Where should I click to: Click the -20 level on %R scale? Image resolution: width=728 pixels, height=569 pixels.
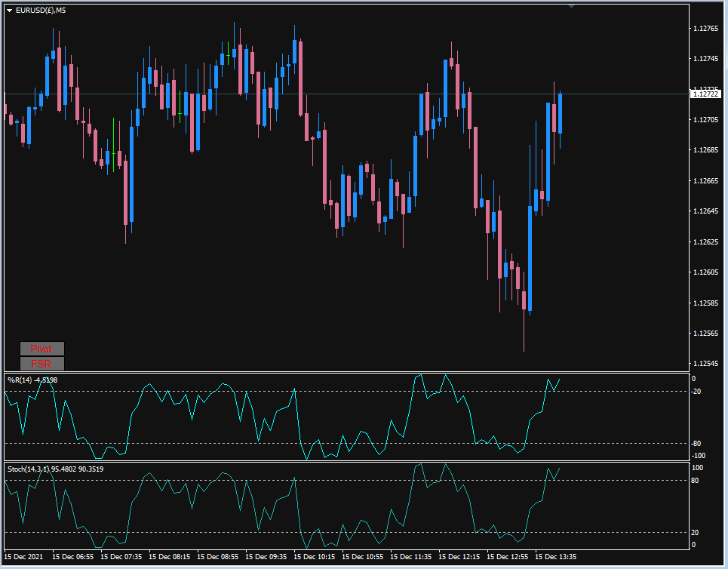point(696,392)
